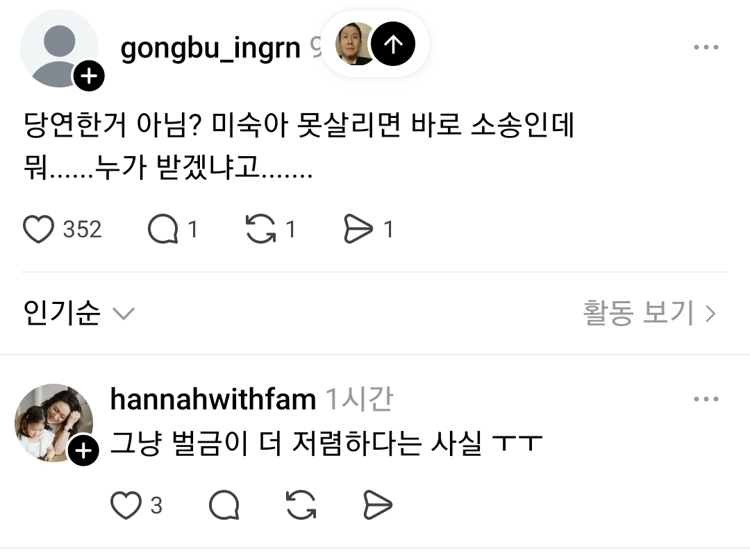Tap the up-arrow button in the floating pill

click(x=393, y=44)
